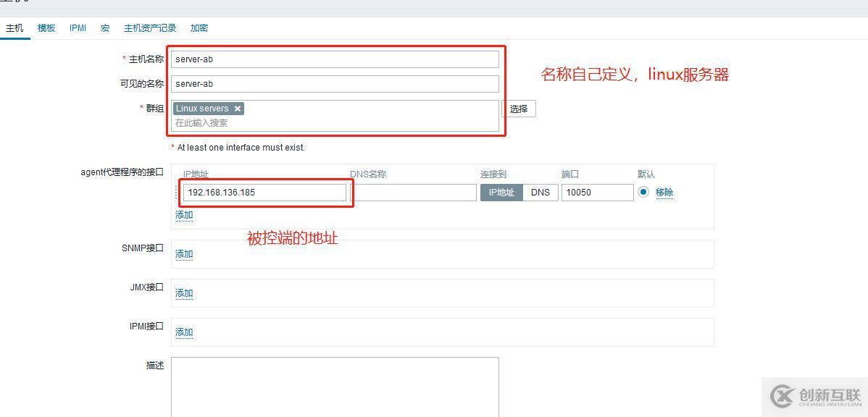This screenshot has height=417, width=868.
Task: Open the 主机资产记录 tab
Action: coord(149,28)
